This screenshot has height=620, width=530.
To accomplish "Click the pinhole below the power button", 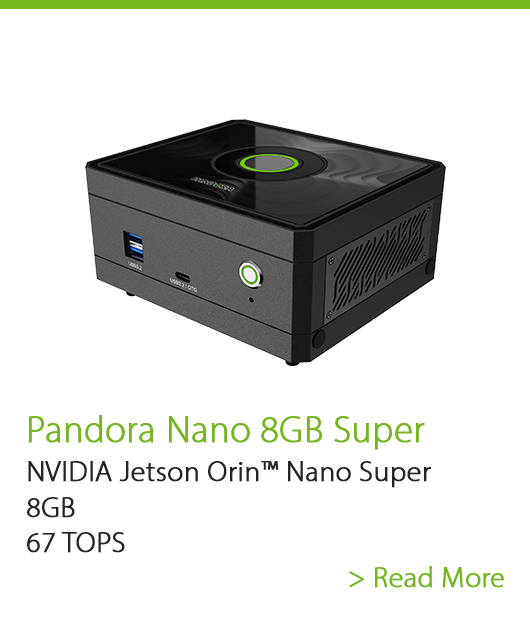I will coord(251,299).
